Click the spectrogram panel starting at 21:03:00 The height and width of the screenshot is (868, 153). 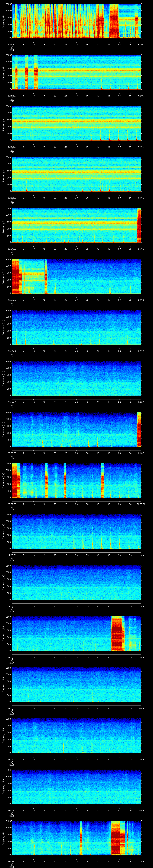click(76, 685)
